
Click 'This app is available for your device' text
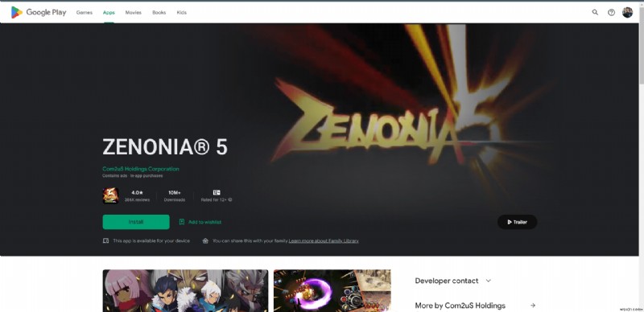coord(151,241)
